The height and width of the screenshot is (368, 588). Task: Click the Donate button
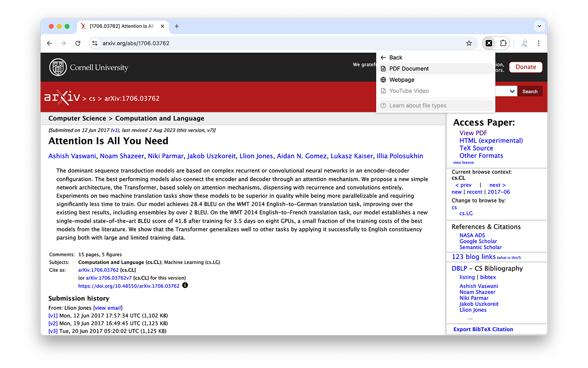coord(526,67)
